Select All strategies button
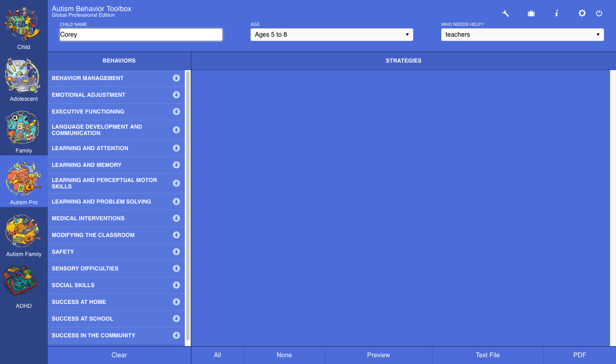This screenshot has width=616, height=364. tap(217, 355)
